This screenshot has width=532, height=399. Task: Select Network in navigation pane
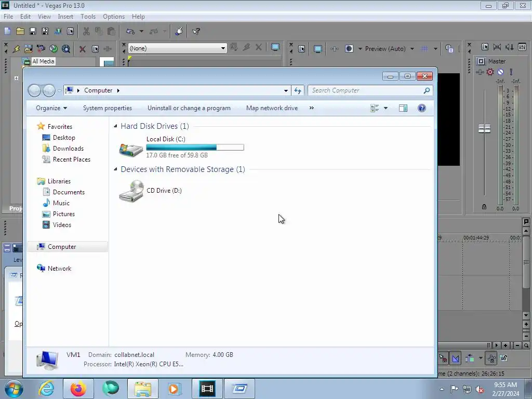(x=59, y=269)
